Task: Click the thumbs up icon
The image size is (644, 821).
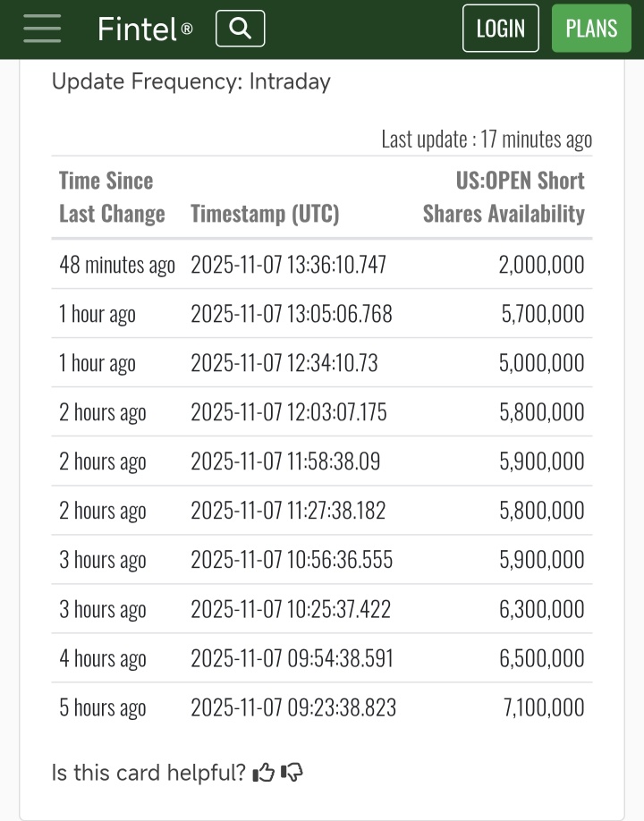Action: click(x=264, y=773)
